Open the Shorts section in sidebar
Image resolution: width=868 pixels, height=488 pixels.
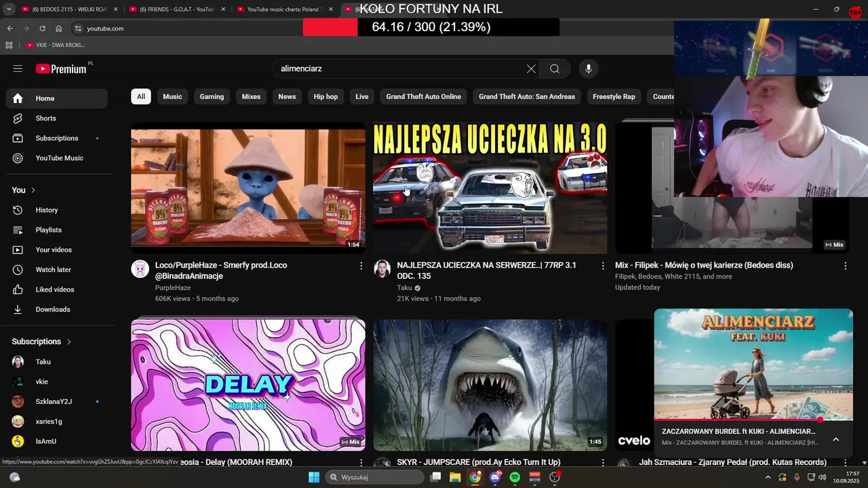coord(57,118)
